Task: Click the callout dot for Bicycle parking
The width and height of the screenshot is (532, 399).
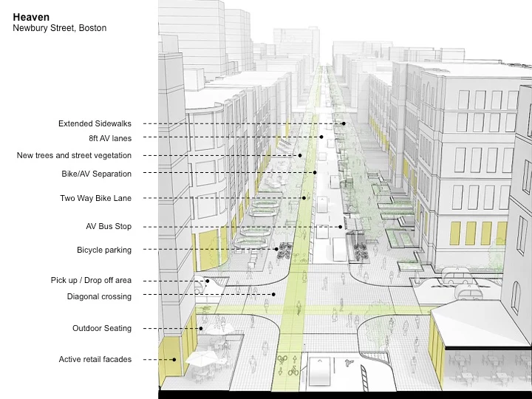Action: pos(277,250)
